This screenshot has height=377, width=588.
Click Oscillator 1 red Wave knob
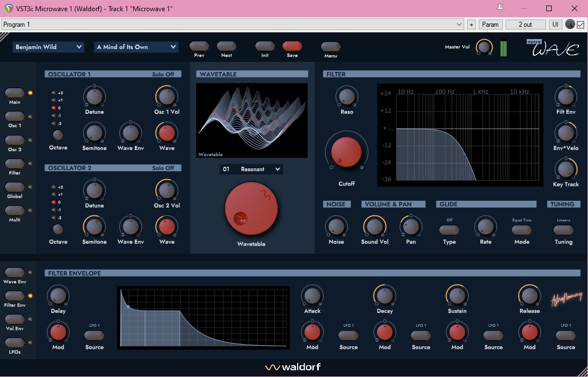167,133
